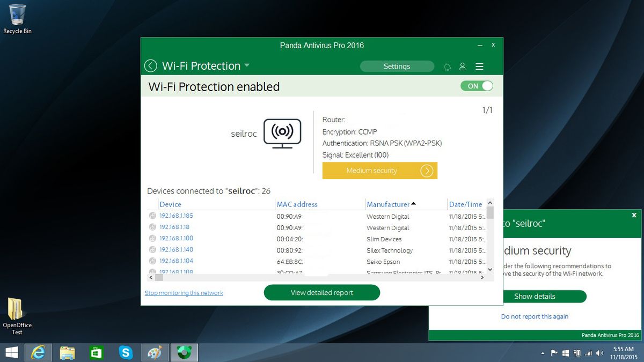Click Do not report this again link
Screen dimensions: 644x362
(535, 316)
